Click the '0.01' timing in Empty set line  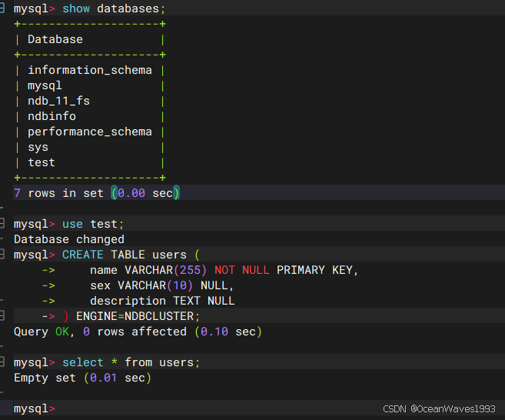coord(104,378)
